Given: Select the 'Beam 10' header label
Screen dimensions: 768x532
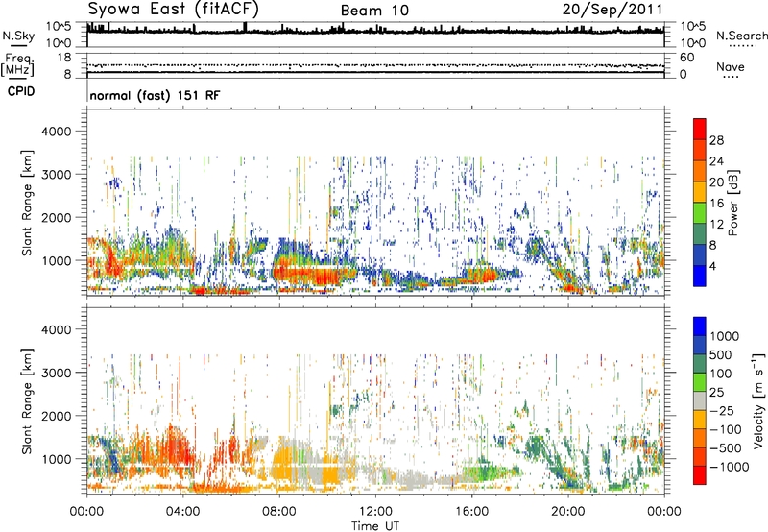Looking at the screenshot, I should coord(374,11).
